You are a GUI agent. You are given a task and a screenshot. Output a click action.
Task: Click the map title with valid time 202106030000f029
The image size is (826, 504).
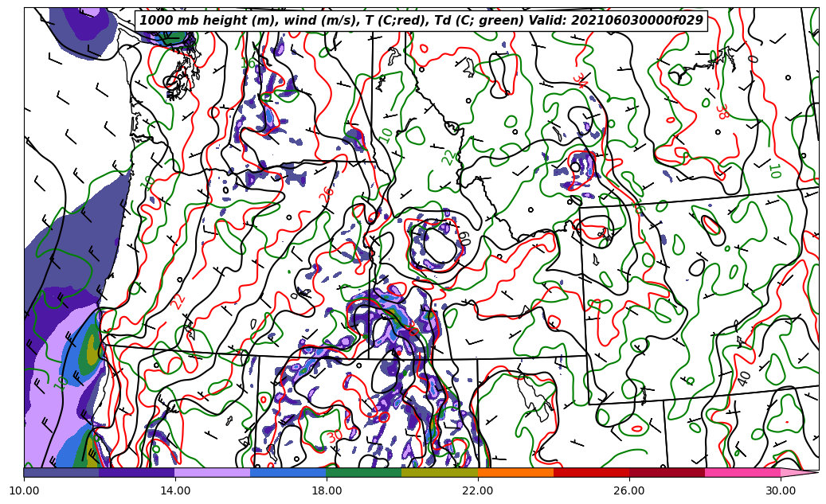[x=421, y=21]
